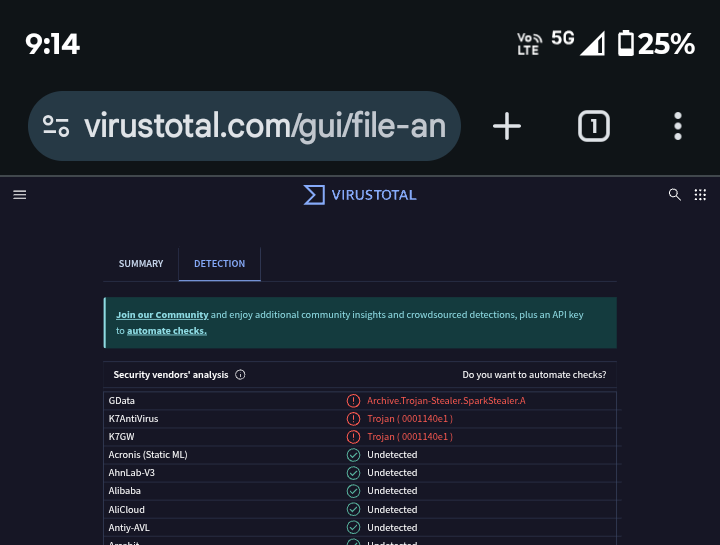Tap the 9:14 clock in status bar
Screen dimensions: 720x545
click(x=52, y=44)
